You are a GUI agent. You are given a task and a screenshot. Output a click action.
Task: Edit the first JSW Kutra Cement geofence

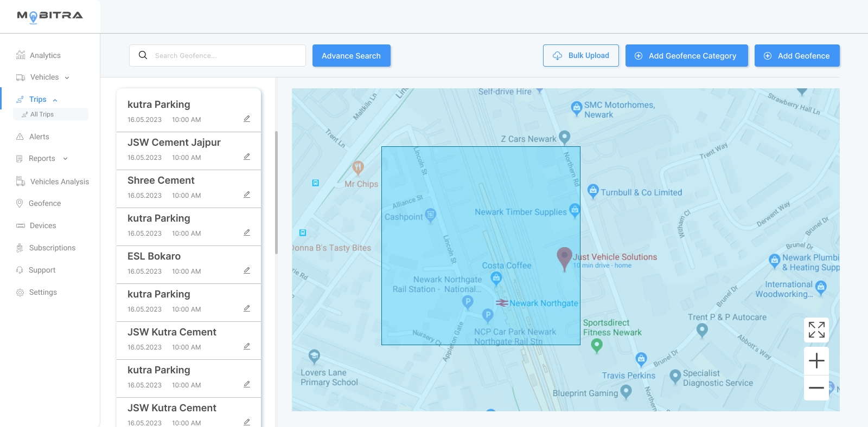pos(247,346)
